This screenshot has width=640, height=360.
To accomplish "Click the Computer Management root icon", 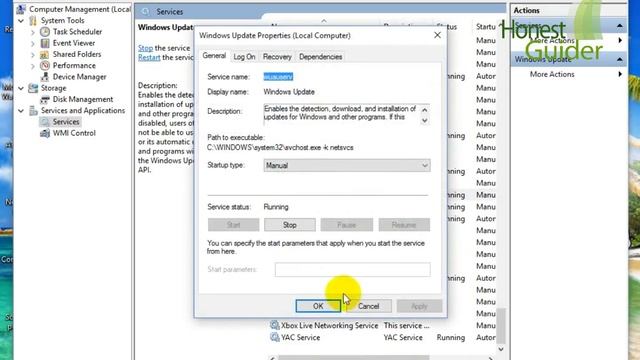I will (x=21, y=9).
